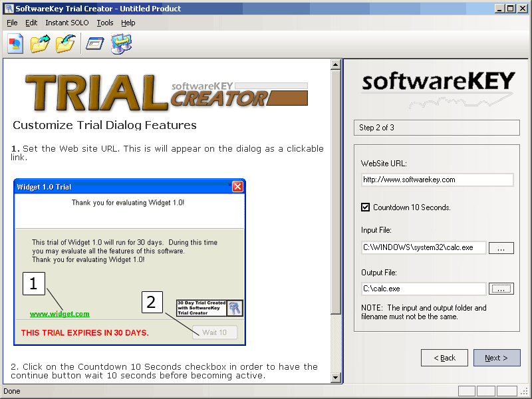The width and height of the screenshot is (532, 399).
Task: Click the "Step 2 of 3" text
Action: pyautogui.click(x=376, y=128)
